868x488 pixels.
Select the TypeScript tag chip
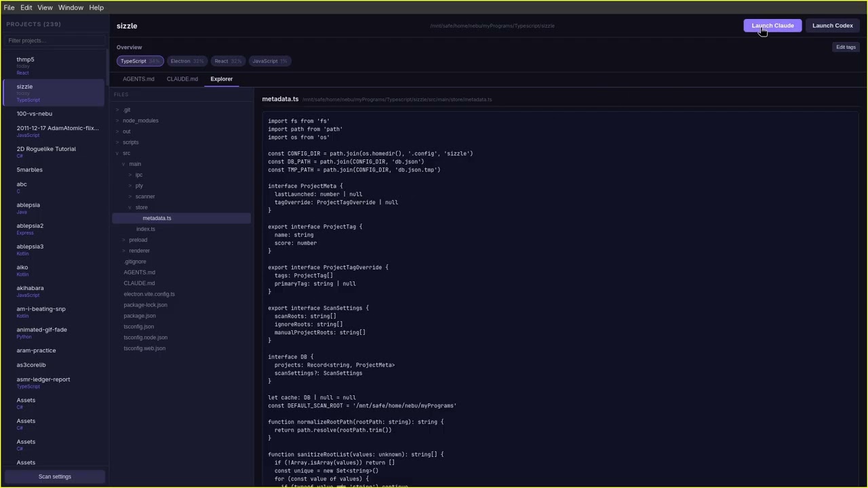(x=140, y=61)
